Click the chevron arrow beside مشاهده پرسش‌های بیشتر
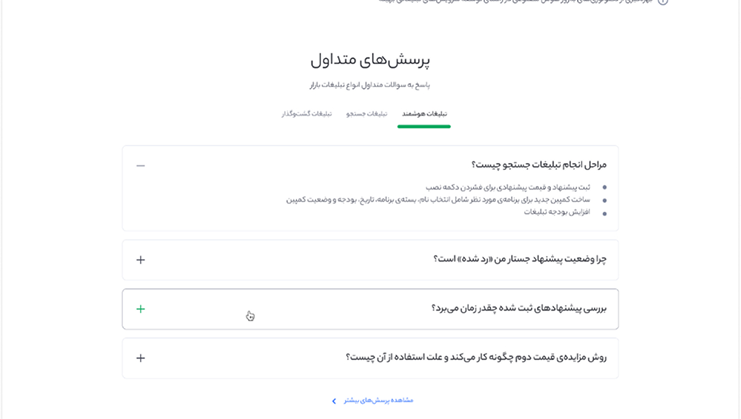 [334, 401]
